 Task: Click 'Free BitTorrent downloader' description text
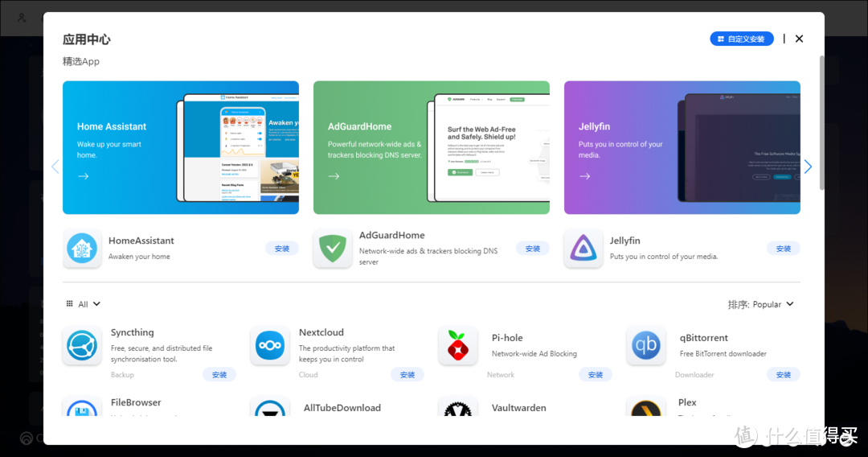723,354
